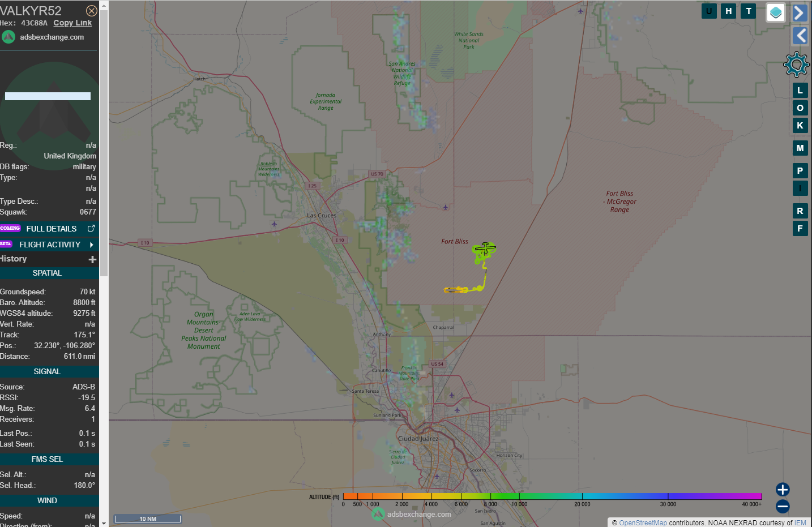
Task: Click the left chevron arrow button
Action: (x=800, y=36)
